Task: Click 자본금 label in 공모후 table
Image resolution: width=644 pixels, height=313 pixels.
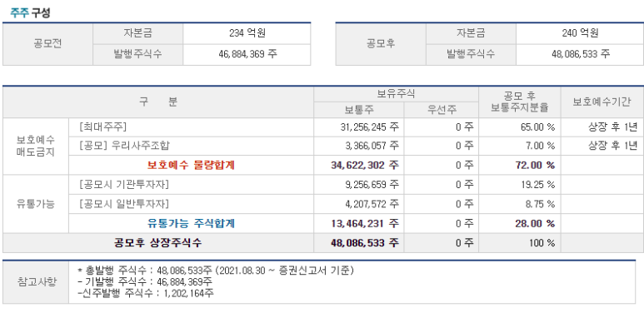Action: tap(471, 33)
